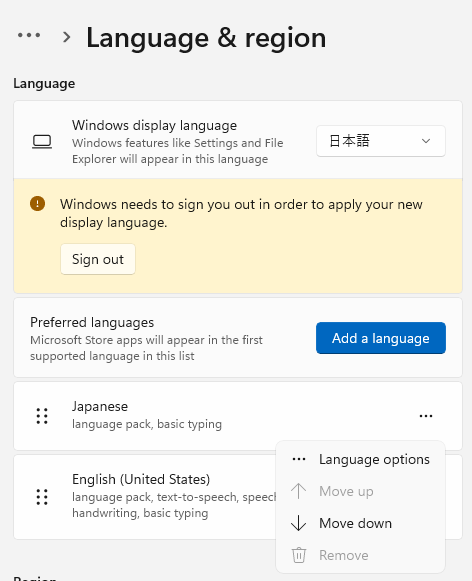Click the Sign out button
Viewport: 472px width, 581px height.
(98, 259)
